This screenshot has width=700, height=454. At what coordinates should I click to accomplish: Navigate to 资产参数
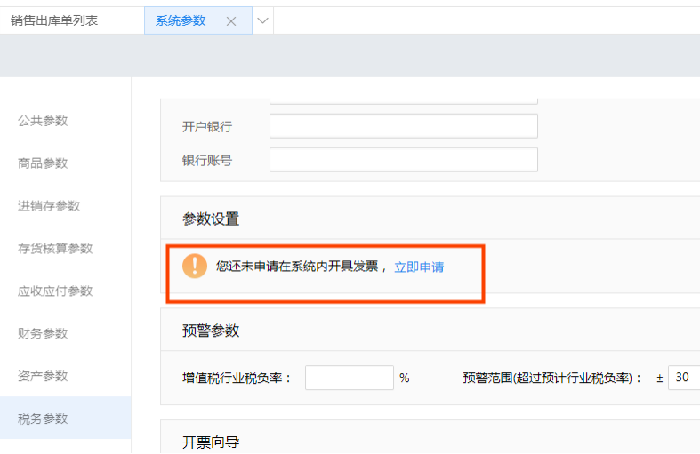(43, 376)
